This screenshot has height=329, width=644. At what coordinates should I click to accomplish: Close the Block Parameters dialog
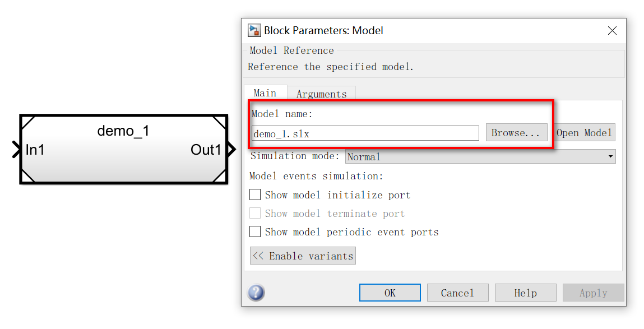[x=612, y=31]
